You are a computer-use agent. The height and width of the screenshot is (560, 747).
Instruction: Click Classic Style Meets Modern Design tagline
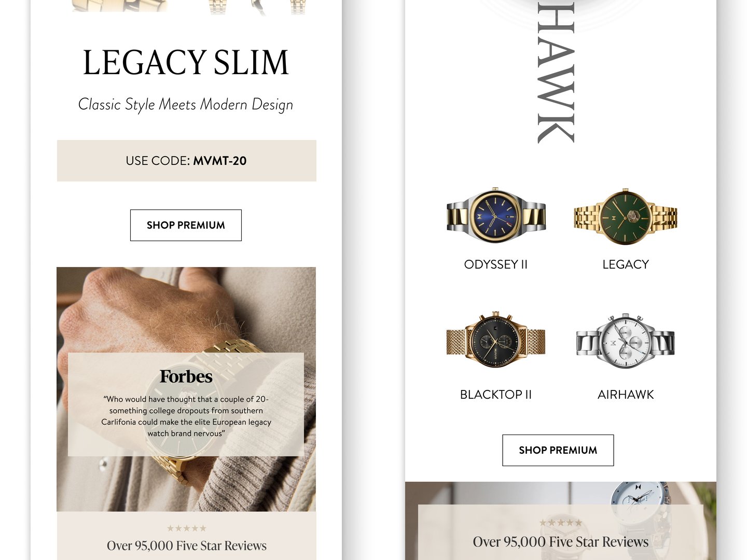pos(186,104)
